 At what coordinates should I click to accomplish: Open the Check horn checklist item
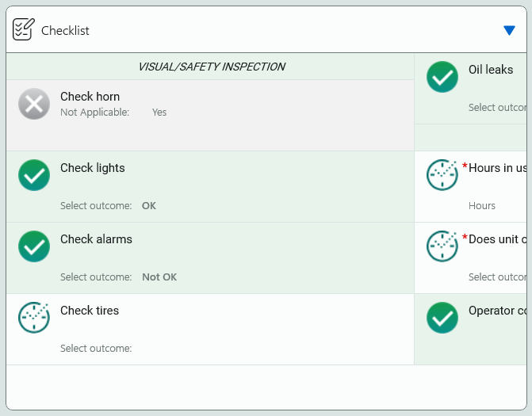[90, 97]
